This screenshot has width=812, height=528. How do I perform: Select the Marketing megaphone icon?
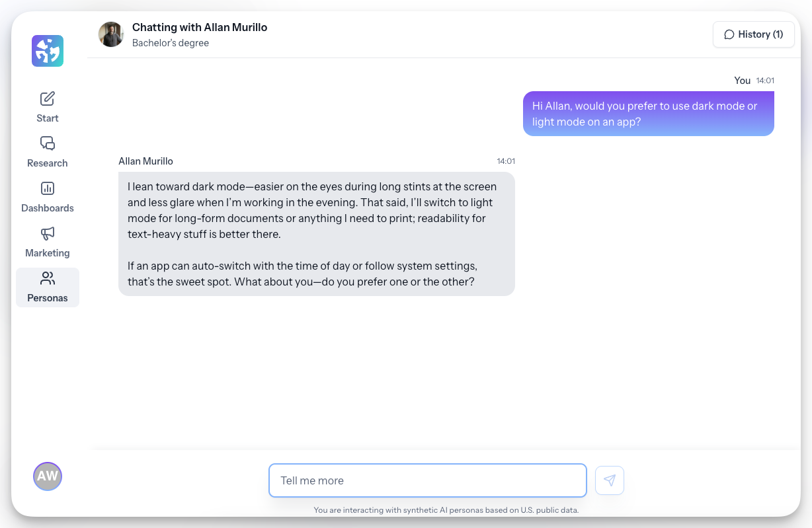(x=47, y=234)
